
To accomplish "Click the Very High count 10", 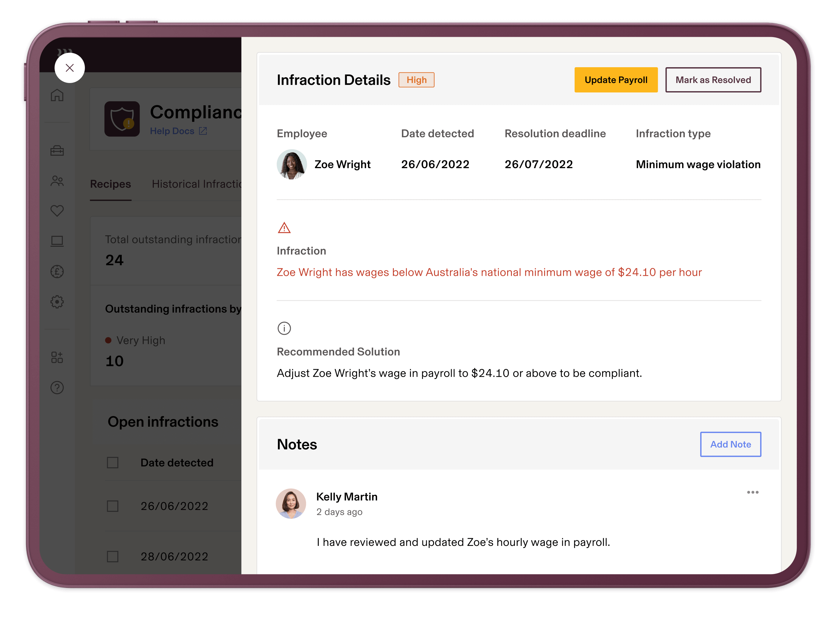I will tap(114, 361).
